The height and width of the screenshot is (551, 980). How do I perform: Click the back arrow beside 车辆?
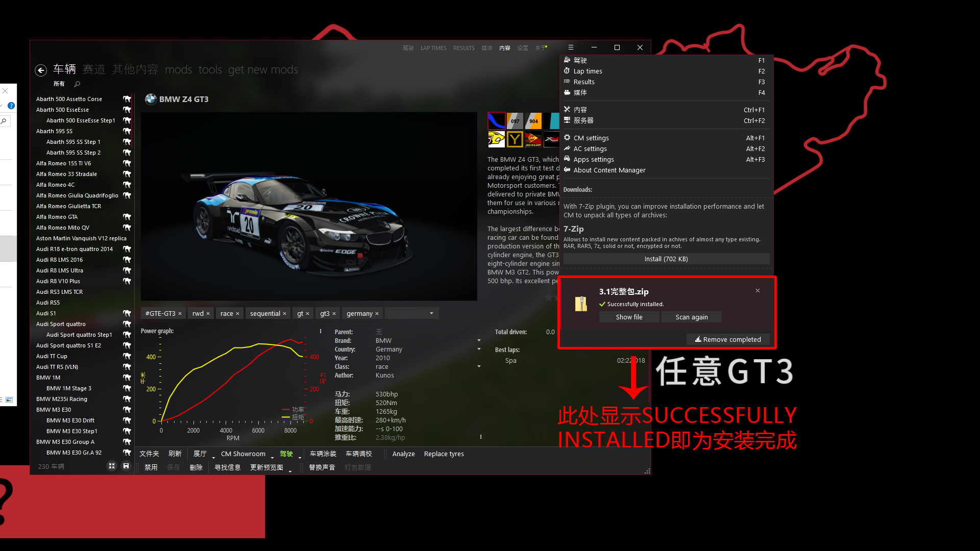(x=41, y=70)
